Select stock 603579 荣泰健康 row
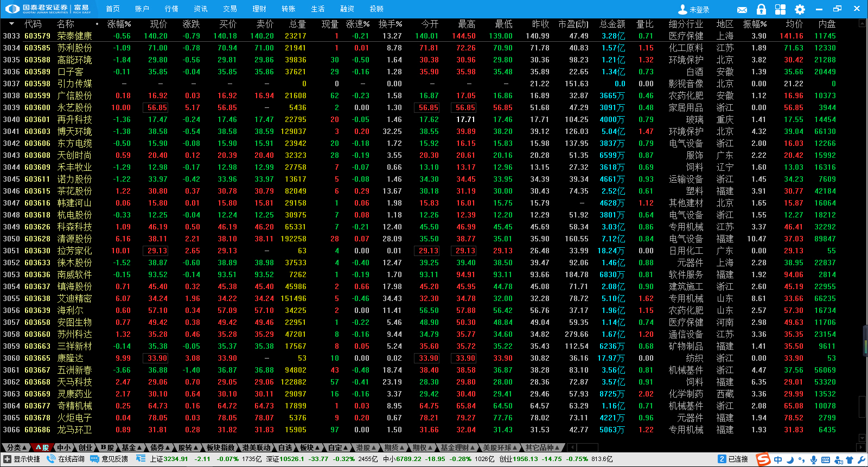 point(74,36)
